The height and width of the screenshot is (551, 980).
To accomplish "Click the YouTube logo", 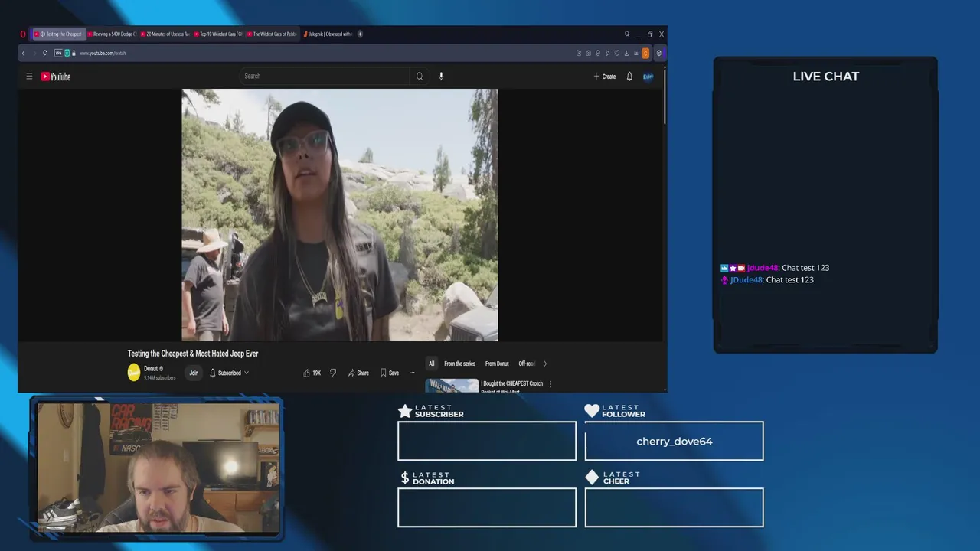I will coord(55,76).
